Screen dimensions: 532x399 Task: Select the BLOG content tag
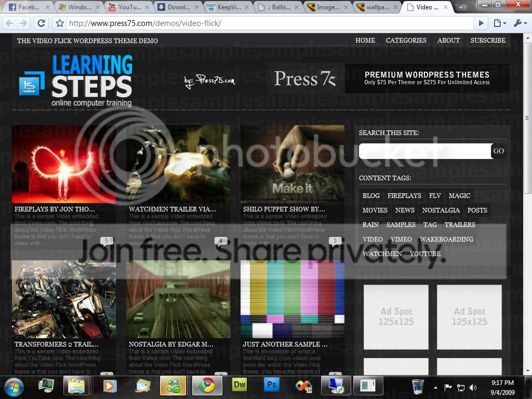(371, 196)
